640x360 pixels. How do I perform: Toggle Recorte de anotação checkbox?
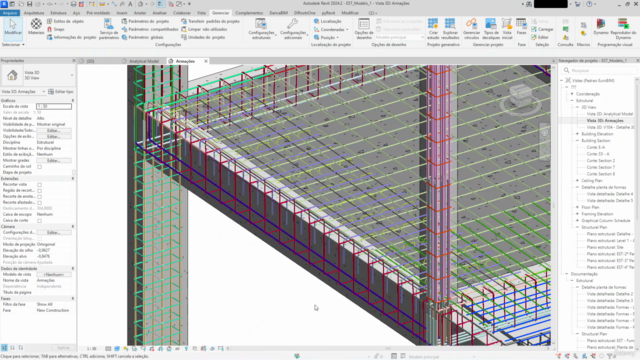(40, 196)
